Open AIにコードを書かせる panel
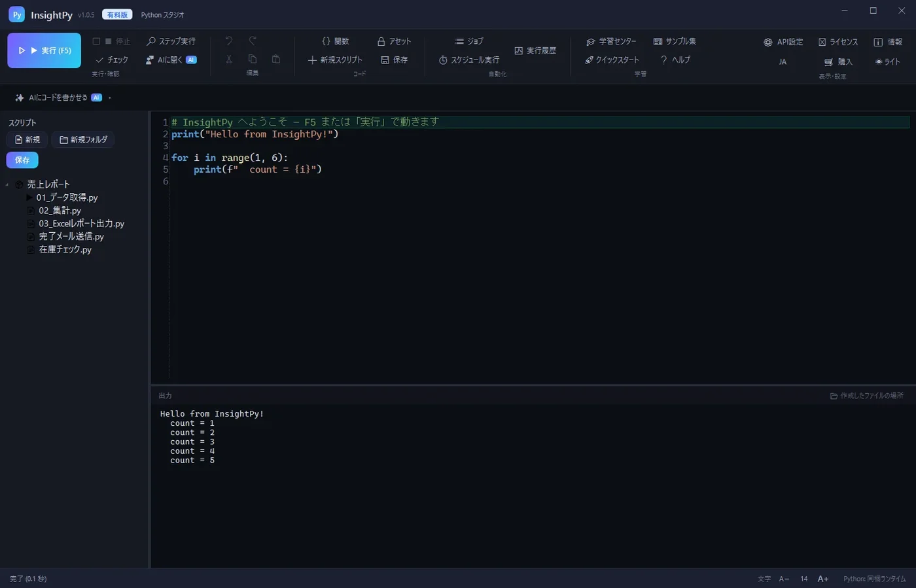The width and height of the screenshot is (916, 588). pos(58,97)
